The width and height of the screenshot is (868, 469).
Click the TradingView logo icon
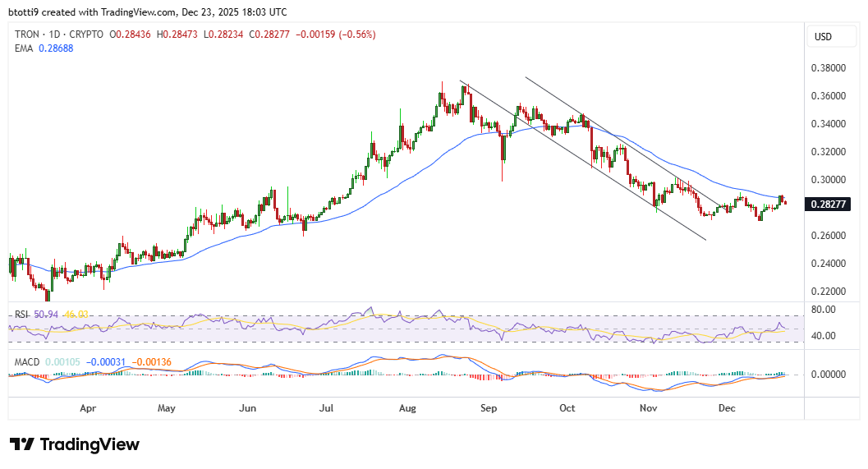click(22, 444)
